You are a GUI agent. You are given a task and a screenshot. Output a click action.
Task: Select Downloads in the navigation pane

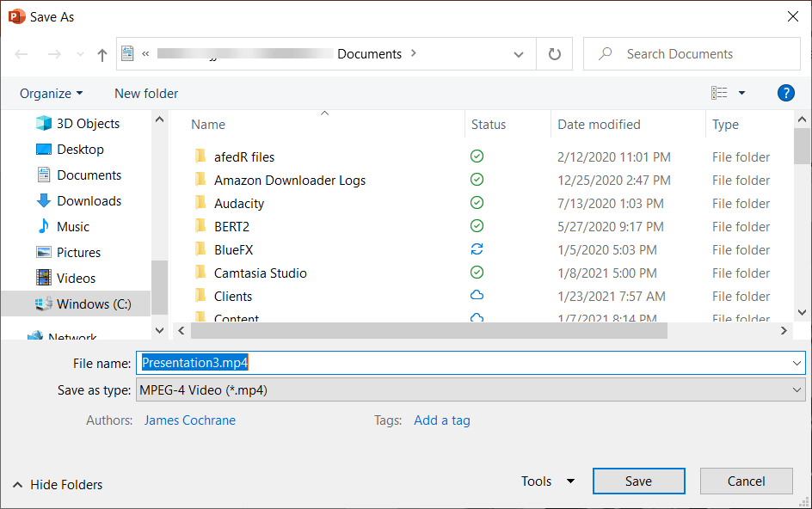(x=89, y=201)
